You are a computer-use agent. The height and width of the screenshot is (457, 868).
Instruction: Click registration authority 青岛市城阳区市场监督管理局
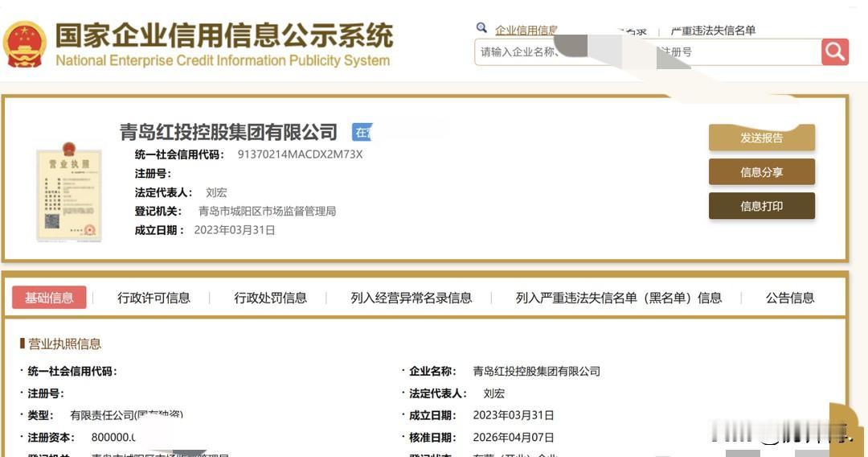[x=267, y=211]
